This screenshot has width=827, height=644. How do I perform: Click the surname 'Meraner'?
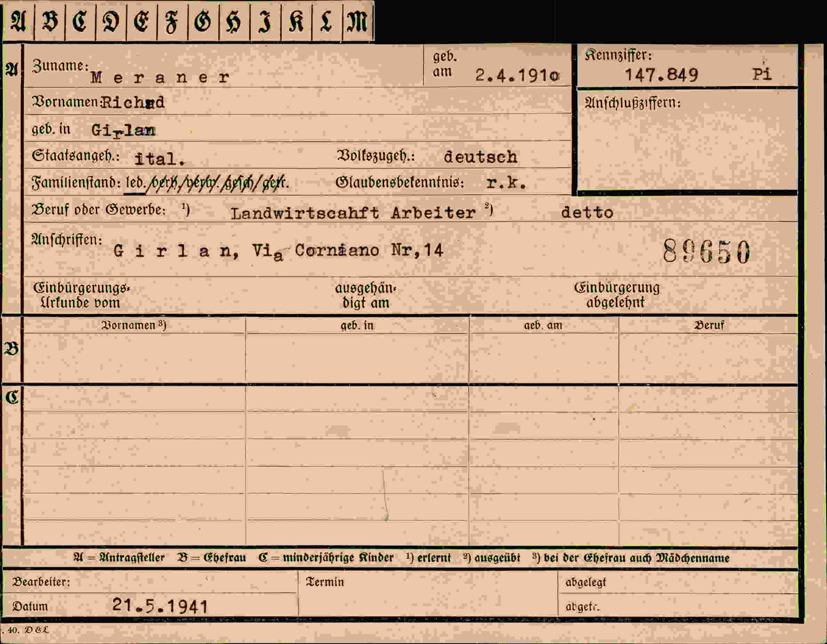click(x=160, y=78)
